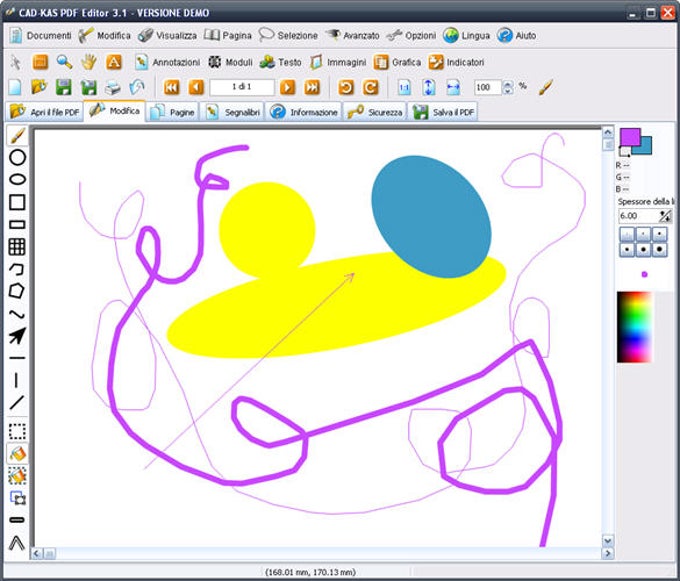
Task: Open the Lingua menu
Action: click(467, 36)
